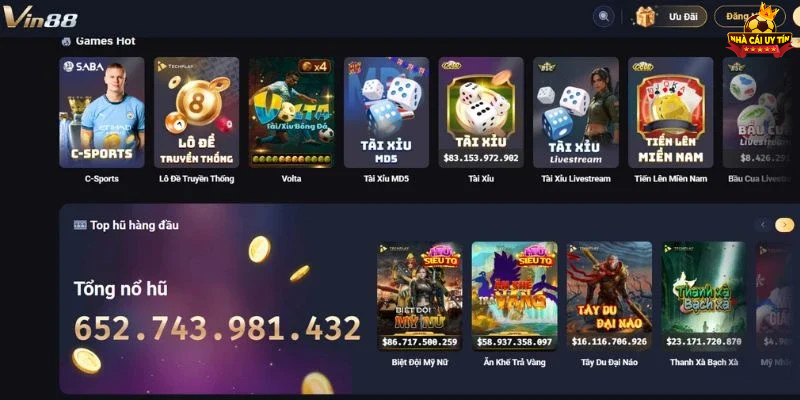The height and width of the screenshot is (400, 800).
Task: Open Biệt Đội Mỹ Nữ jackpot game
Action: pos(420,296)
